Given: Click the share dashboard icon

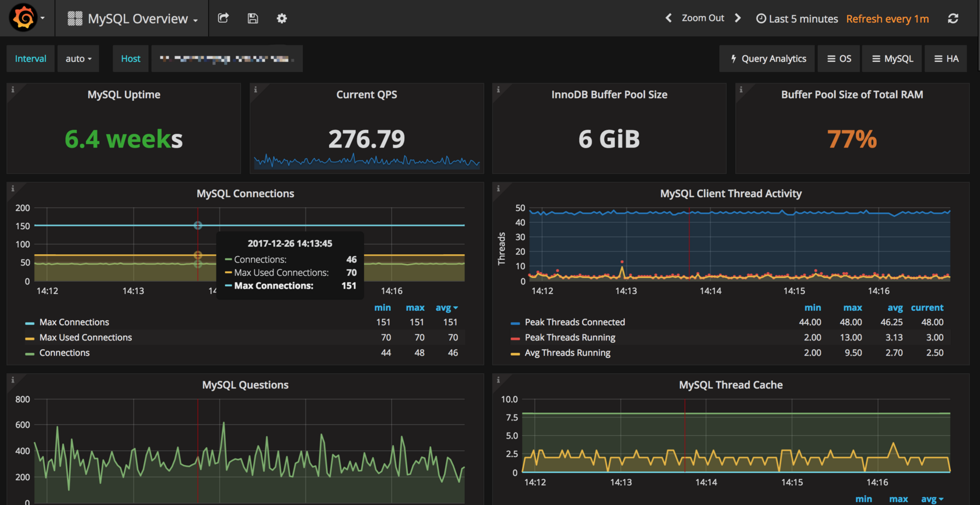Looking at the screenshot, I should [x=223, y=18].
